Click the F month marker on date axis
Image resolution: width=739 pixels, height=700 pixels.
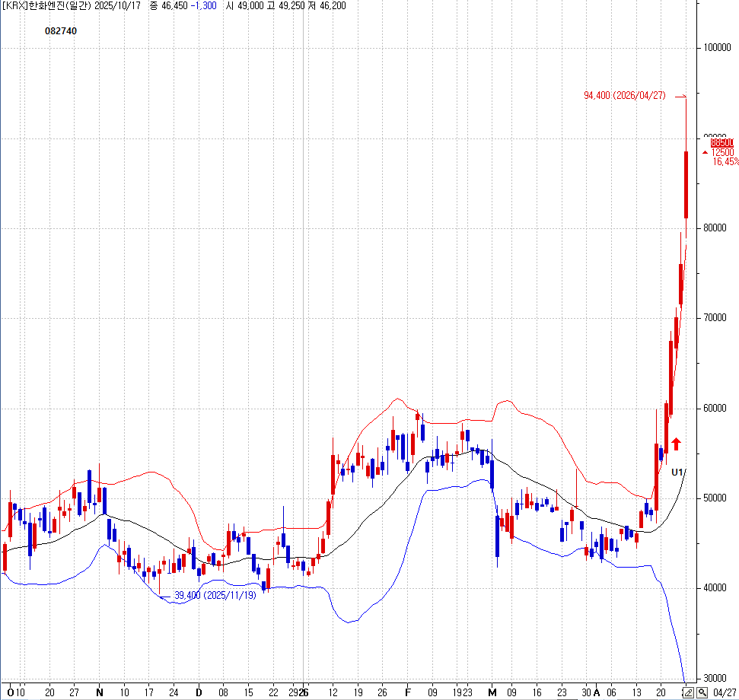(408, 692)
